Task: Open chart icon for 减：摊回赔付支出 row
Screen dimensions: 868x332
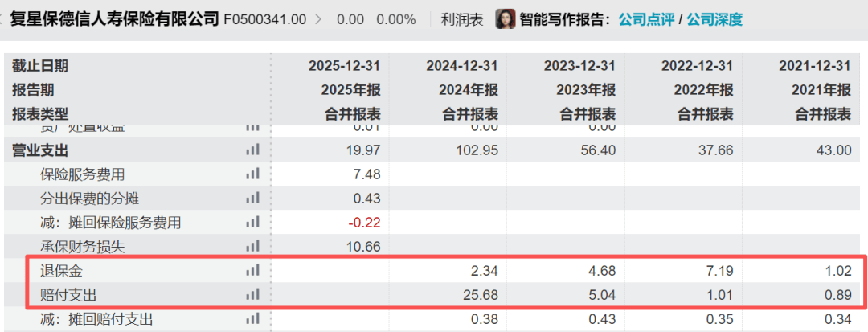Action: (252, 318)
